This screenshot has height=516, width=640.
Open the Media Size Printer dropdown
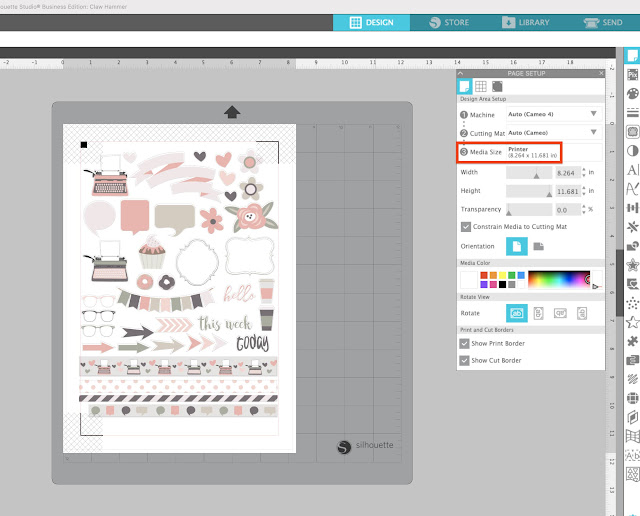(x=554, y=152)
